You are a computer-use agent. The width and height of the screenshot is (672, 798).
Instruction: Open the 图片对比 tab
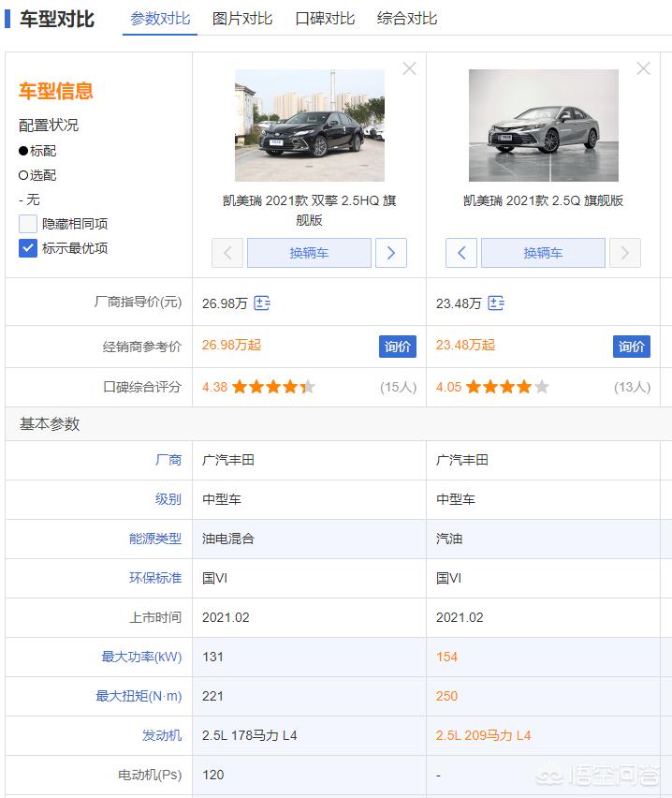[242, 19]
